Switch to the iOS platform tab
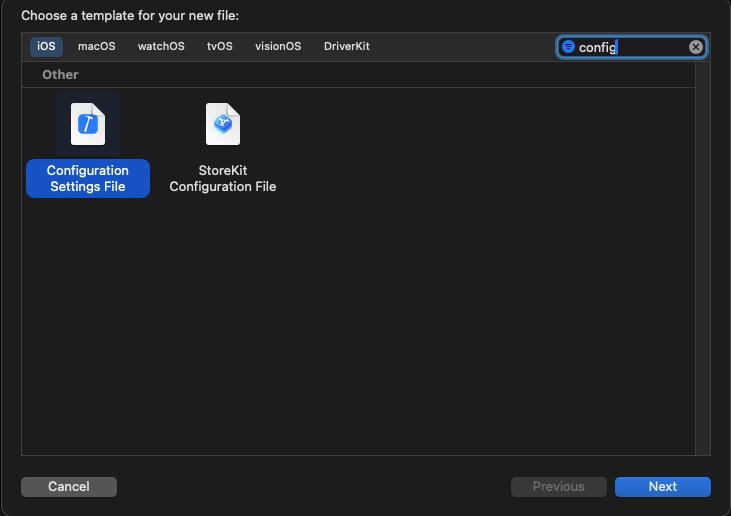731x516 pixels. coord(46,47)
